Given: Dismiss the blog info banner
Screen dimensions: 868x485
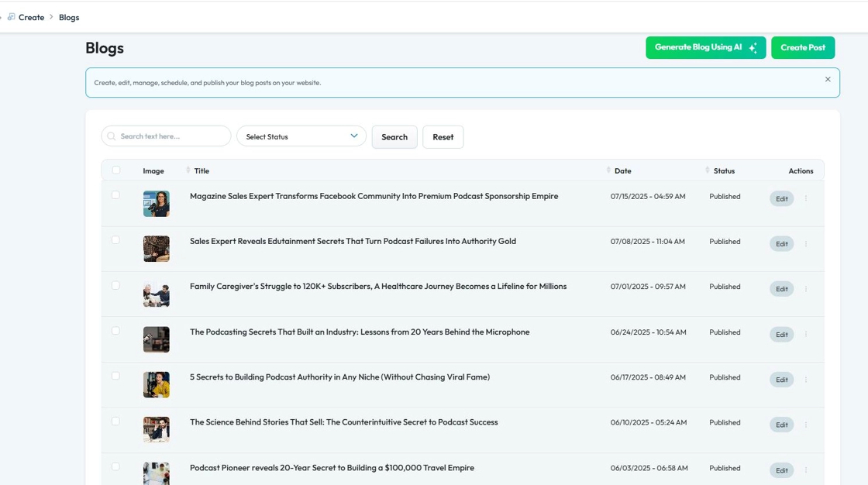Looking at the screenshot, I should (x=828, y=79).
